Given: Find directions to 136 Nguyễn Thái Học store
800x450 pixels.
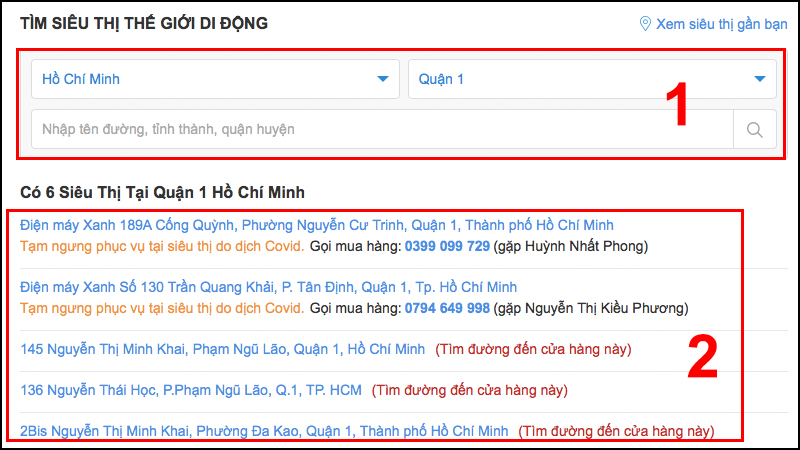Looking at the screenshot, I should tap(469, 390).
